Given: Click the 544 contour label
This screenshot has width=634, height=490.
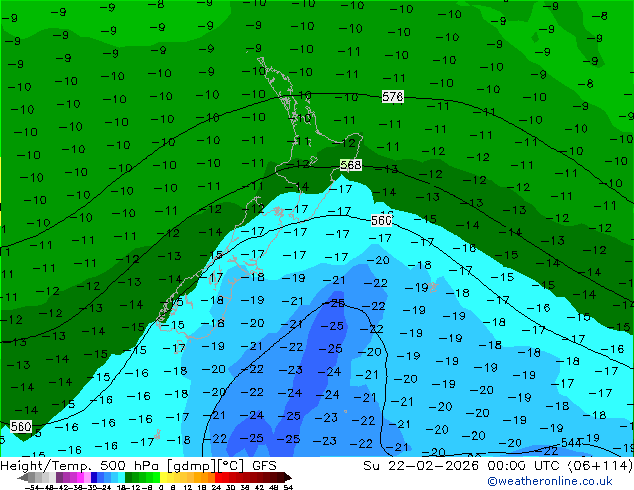Looking at the screenshot, I should click(571, 443).
